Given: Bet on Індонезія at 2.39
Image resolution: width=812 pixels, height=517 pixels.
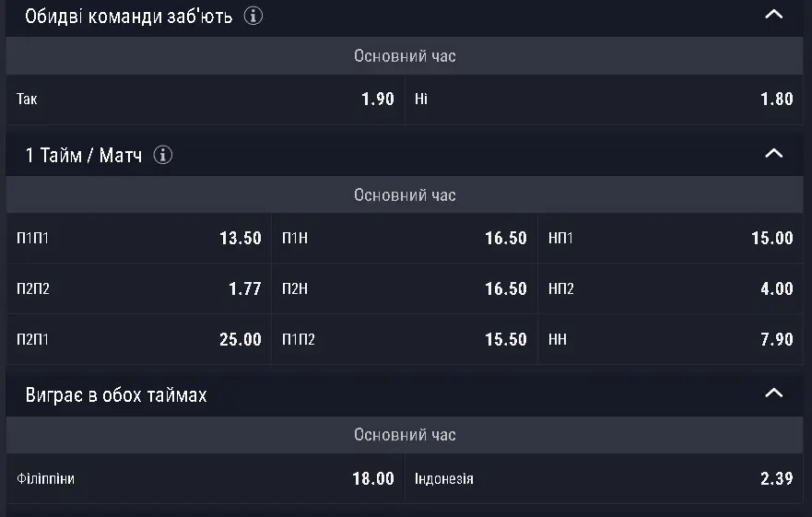Looking at the screenshot, I should tap(604, 478).
